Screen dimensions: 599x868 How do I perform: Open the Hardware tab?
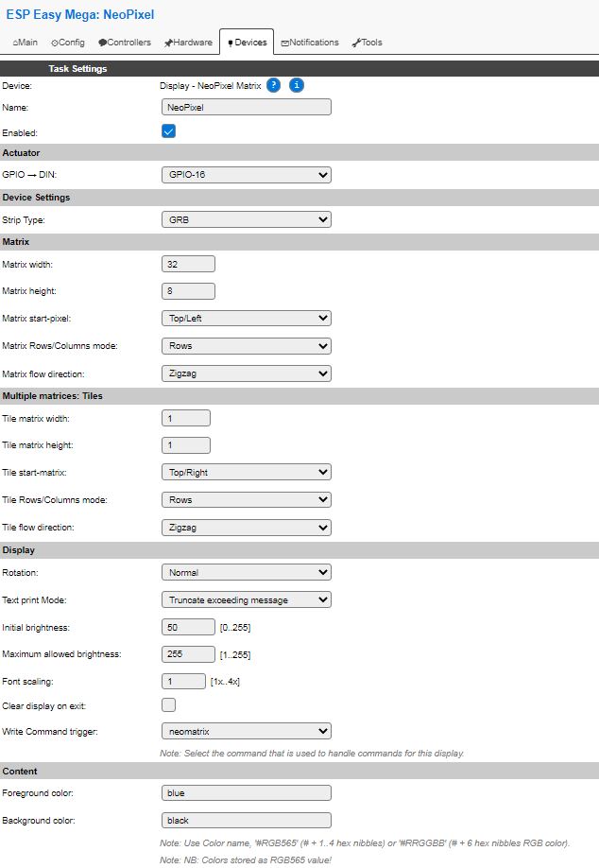point(188,43)
